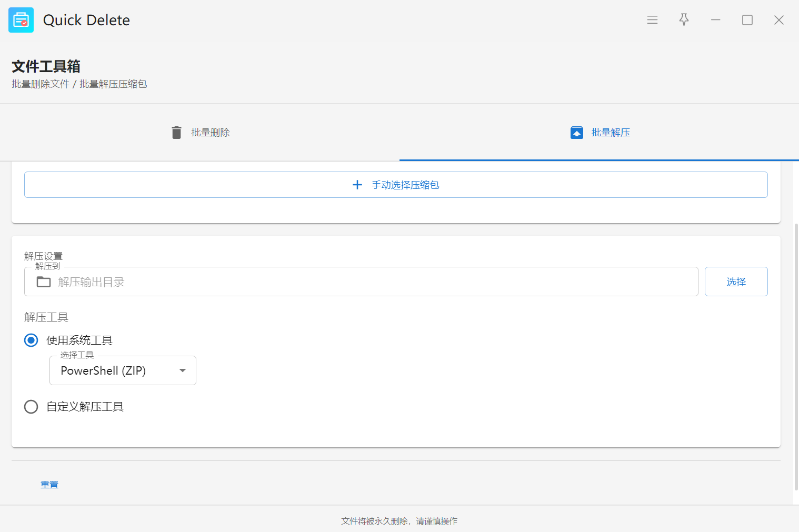
Task: Expand the 选择工具 dropdown arrow
Action: pos(183,370)
